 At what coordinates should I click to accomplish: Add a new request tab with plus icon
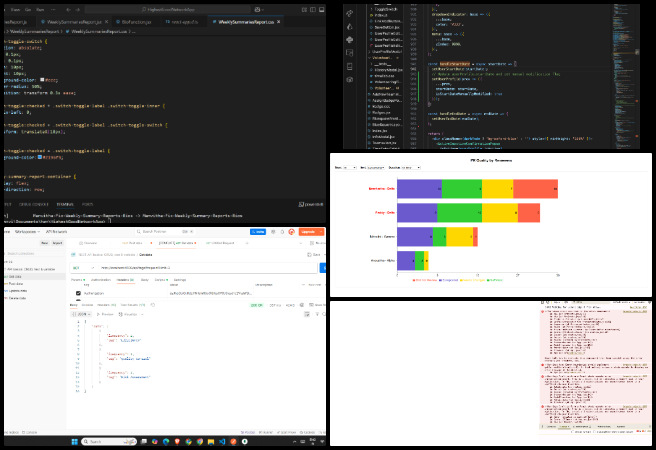point(247,243)
